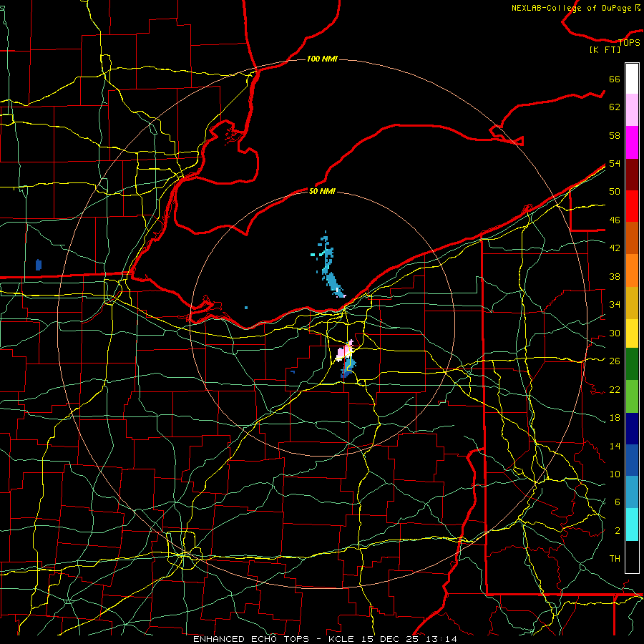The image size is (644, 644).
Task: Click the light blue swatch between 10 and 6
Action: 632,492
